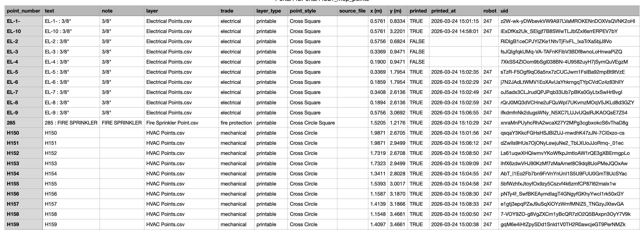
Task: Select the x (m) column header
Action: click(378, 11)
